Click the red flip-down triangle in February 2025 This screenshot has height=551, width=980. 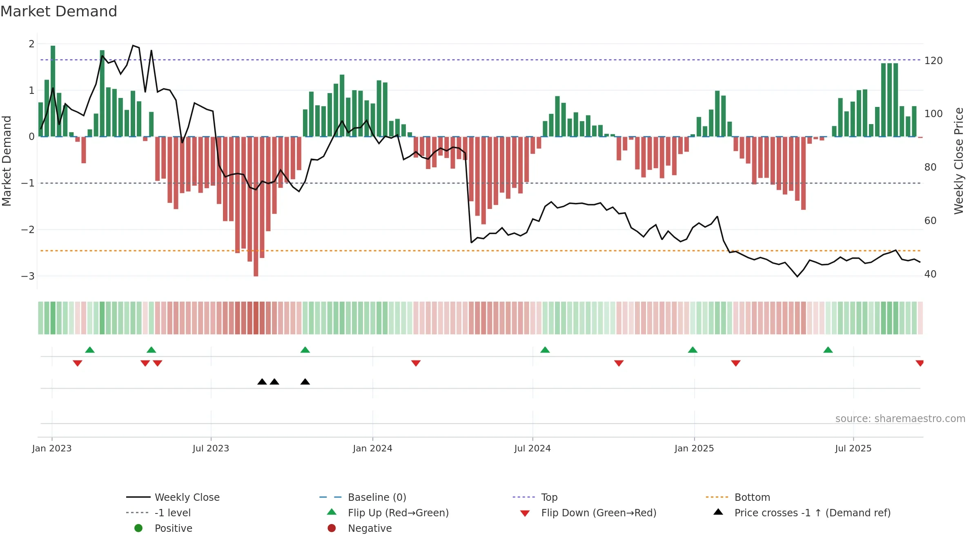pos(736,363)
